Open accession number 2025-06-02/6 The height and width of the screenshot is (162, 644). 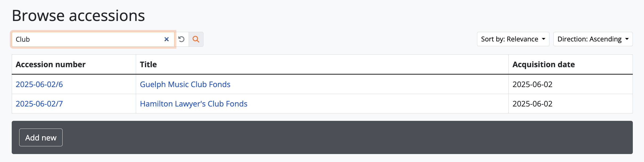(x=39, y=84)
